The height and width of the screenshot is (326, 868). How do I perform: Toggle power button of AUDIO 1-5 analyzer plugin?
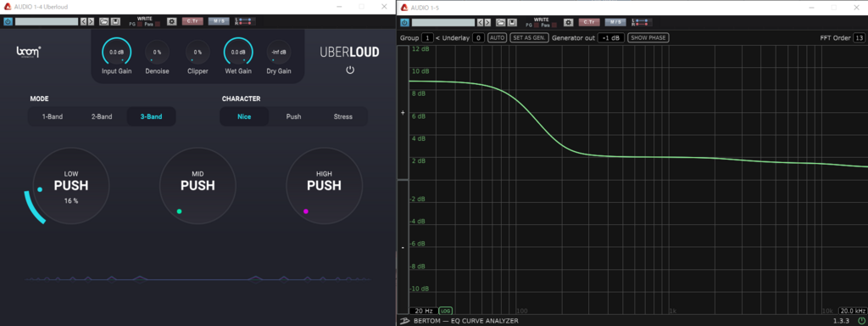(404, 22)
